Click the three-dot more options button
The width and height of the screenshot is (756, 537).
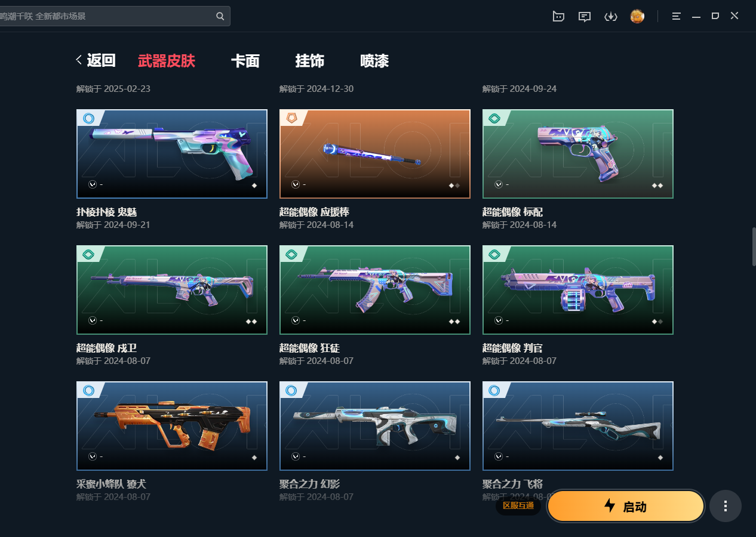coord(726,506)
